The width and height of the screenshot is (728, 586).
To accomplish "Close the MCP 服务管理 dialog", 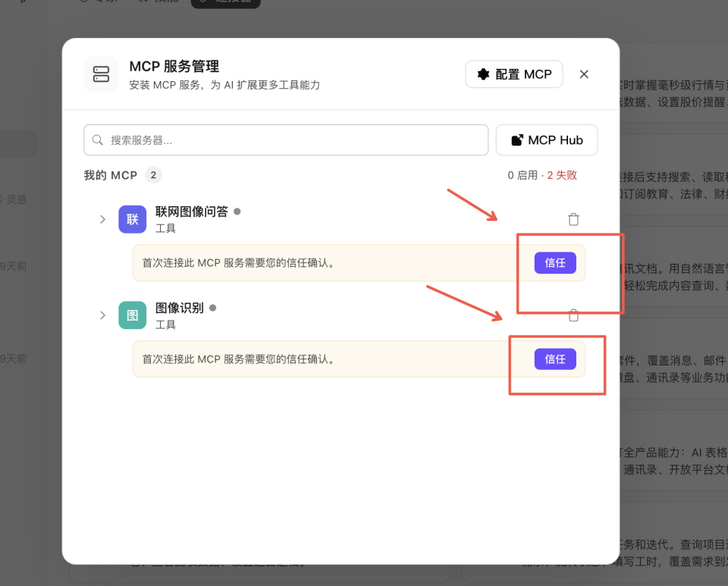I will 584,74.
